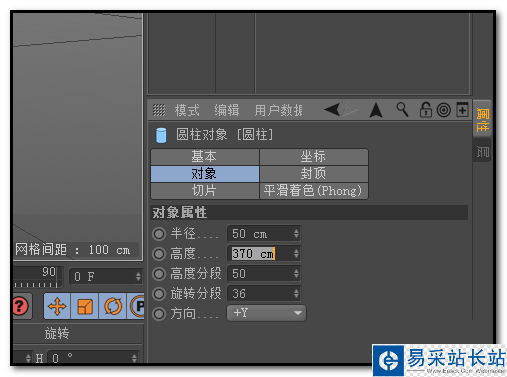Open the 平滑着色(Phong) tab
This screenshot has width=507, height=377.
[314, 191]
